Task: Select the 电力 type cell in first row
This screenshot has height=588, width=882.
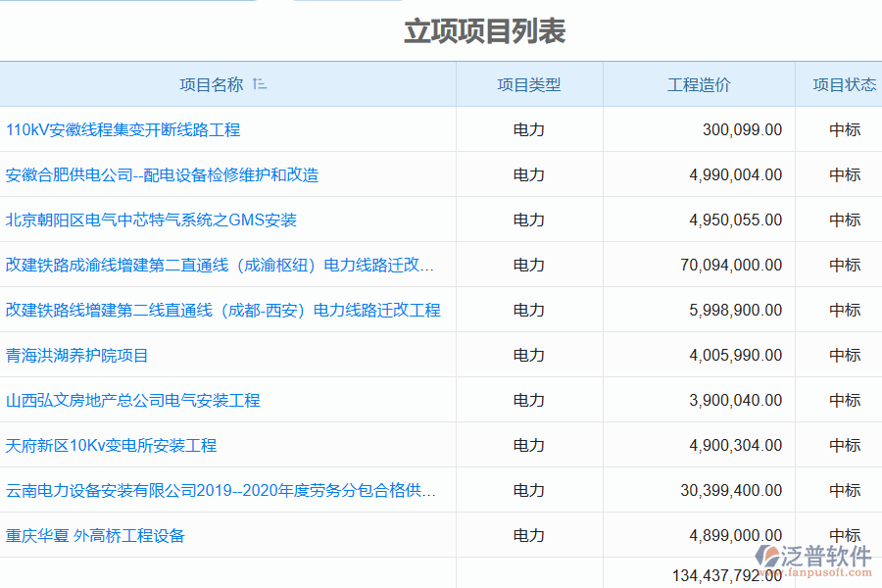Action: 528,129
